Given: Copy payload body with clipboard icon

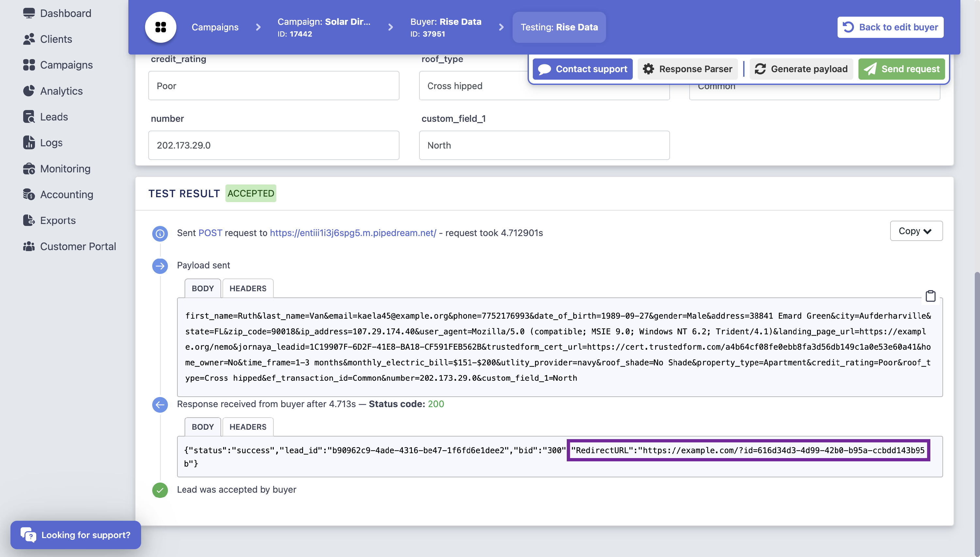Looking at the screenshot, I should click(931, 296).
